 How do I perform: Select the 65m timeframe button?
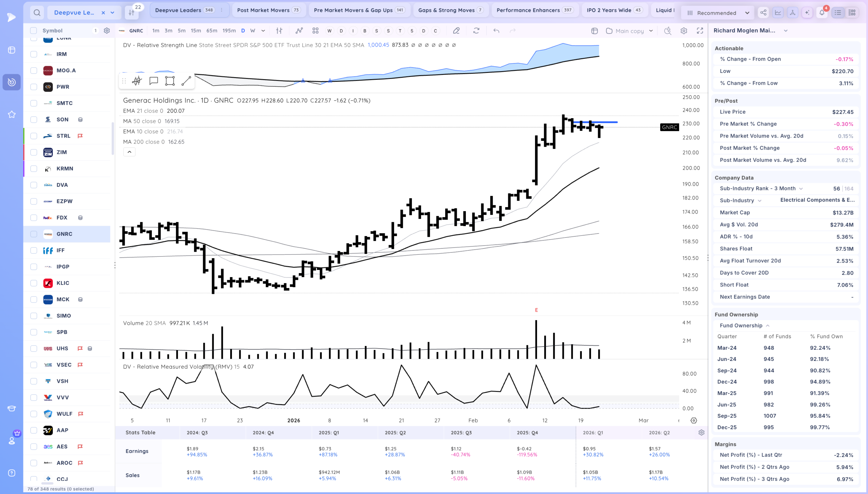coord(212,30)
